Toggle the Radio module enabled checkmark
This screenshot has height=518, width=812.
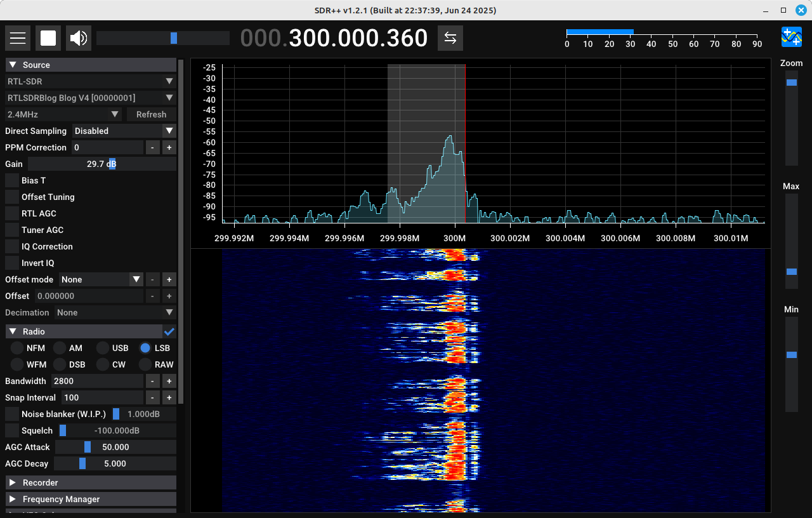(x=169, y=331)
